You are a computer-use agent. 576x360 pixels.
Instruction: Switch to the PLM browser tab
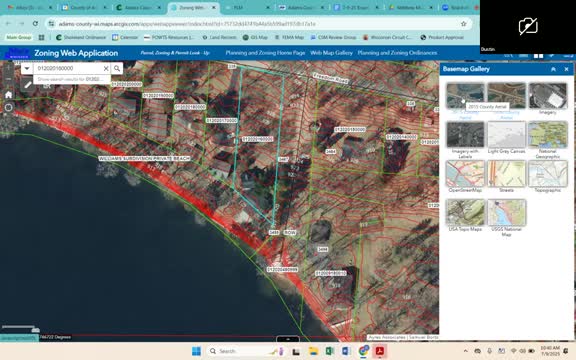click(x=247, y=8)
